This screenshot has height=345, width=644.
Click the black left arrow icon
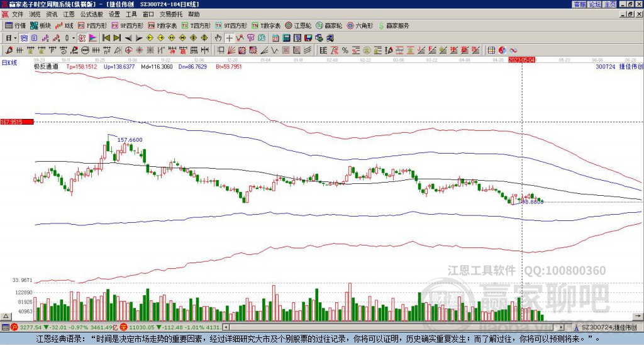tap(128, 38)
